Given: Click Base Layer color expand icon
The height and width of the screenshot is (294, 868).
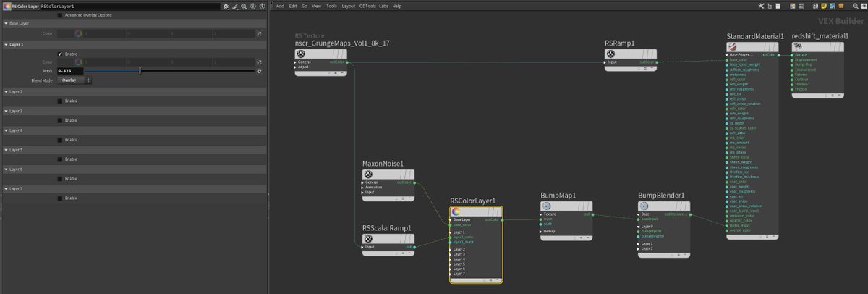Looking at the screenshot, I should (258, 33).
